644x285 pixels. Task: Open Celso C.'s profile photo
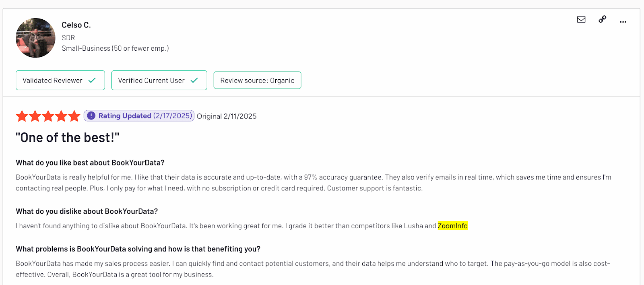click(35, 37)
